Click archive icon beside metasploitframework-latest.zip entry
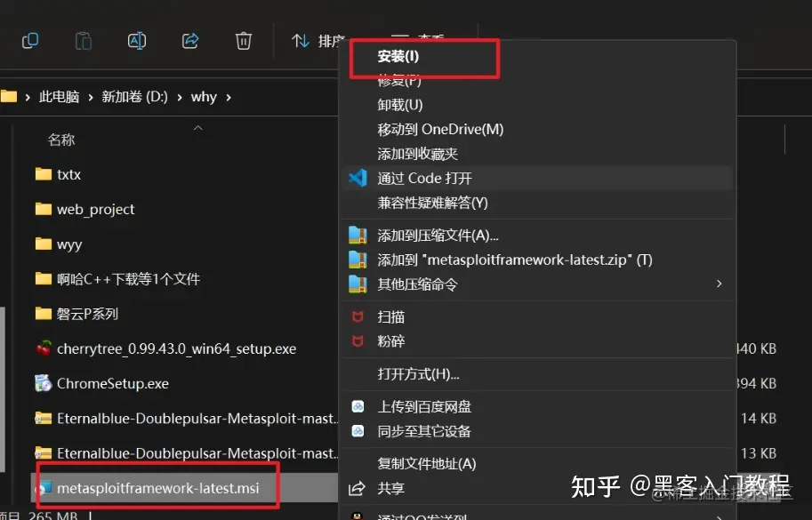The image size is (812, 520). point(358,260)
